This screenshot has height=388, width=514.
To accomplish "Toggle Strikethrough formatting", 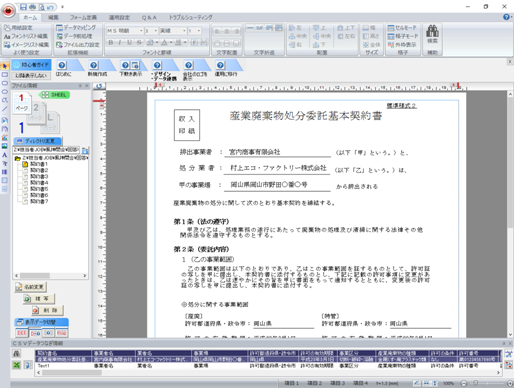I will [x=139, y=42].
